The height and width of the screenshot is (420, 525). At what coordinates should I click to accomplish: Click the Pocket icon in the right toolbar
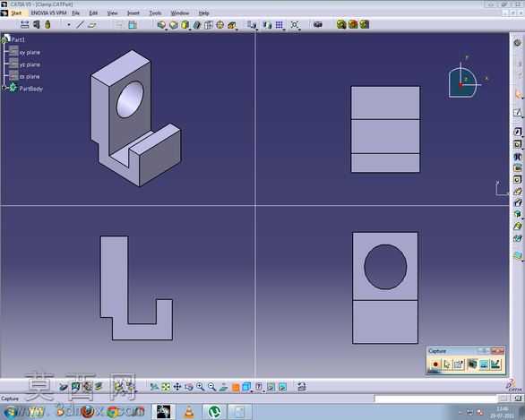point(517,144)
